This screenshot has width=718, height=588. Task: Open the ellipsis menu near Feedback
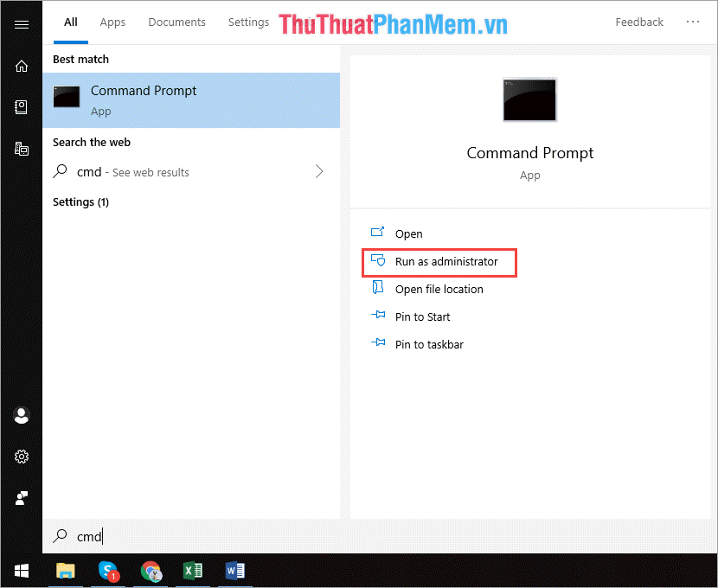pyautogui.click(x=692, y=22)
